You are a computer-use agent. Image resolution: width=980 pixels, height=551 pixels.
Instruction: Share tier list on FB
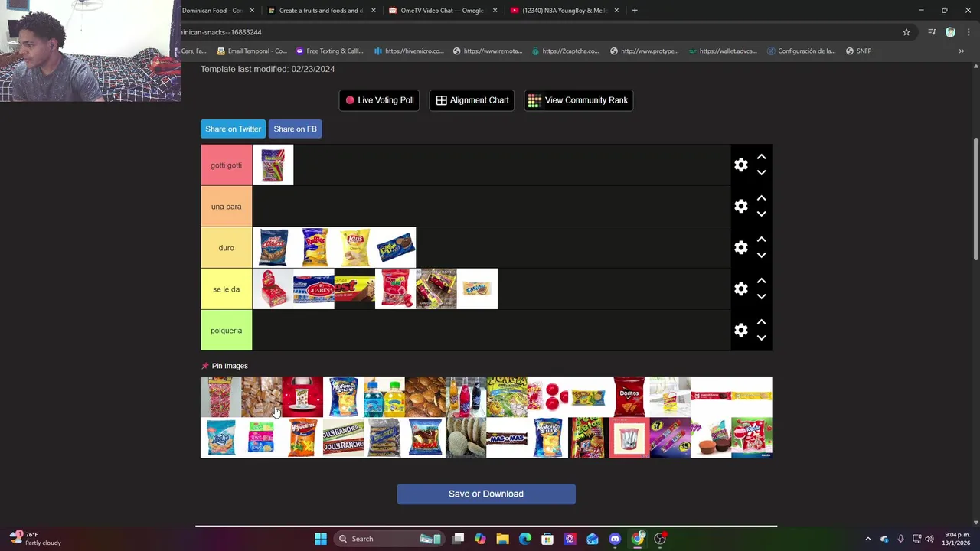click(x=295, y=129)
